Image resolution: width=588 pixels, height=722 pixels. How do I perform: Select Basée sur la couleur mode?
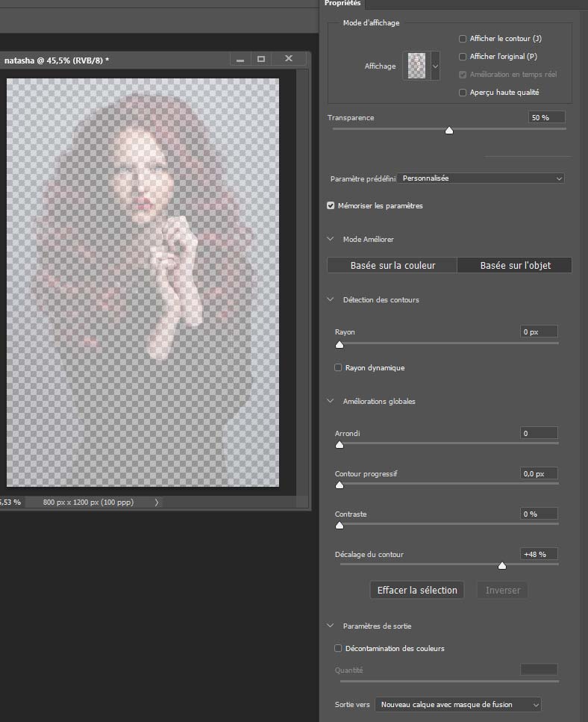(x=392, y=265)
